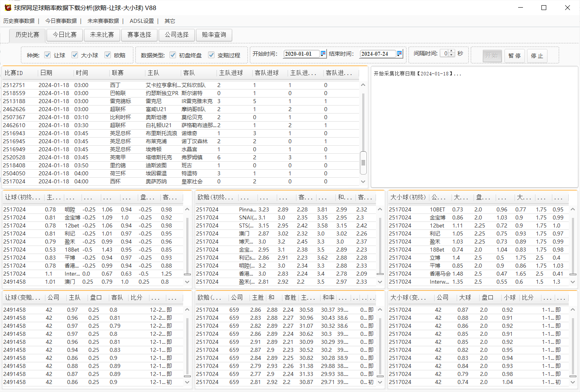Switch to the 今日比赛 tab
This screenshot has width=580, height=392.
coord(65,35)
